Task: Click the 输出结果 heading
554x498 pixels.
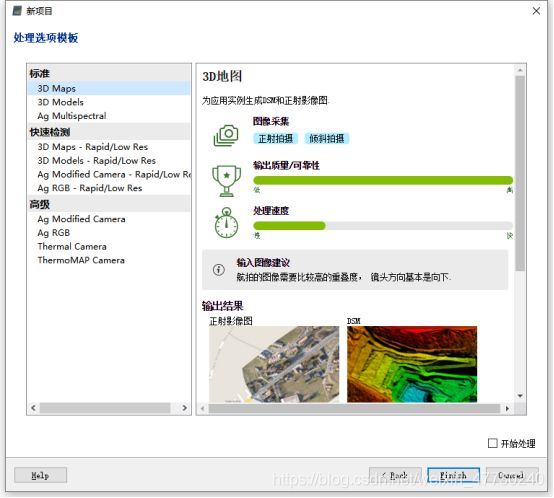Action: coord(223,306)
